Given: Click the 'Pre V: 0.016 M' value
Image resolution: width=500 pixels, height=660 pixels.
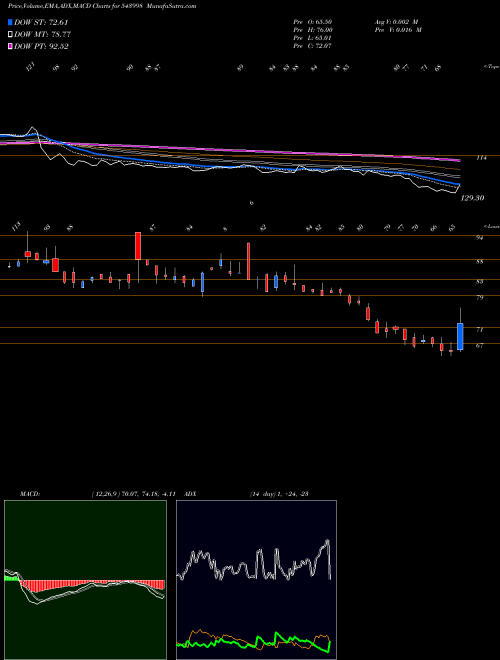Looking at the screenshot, I should pos(397,30).
